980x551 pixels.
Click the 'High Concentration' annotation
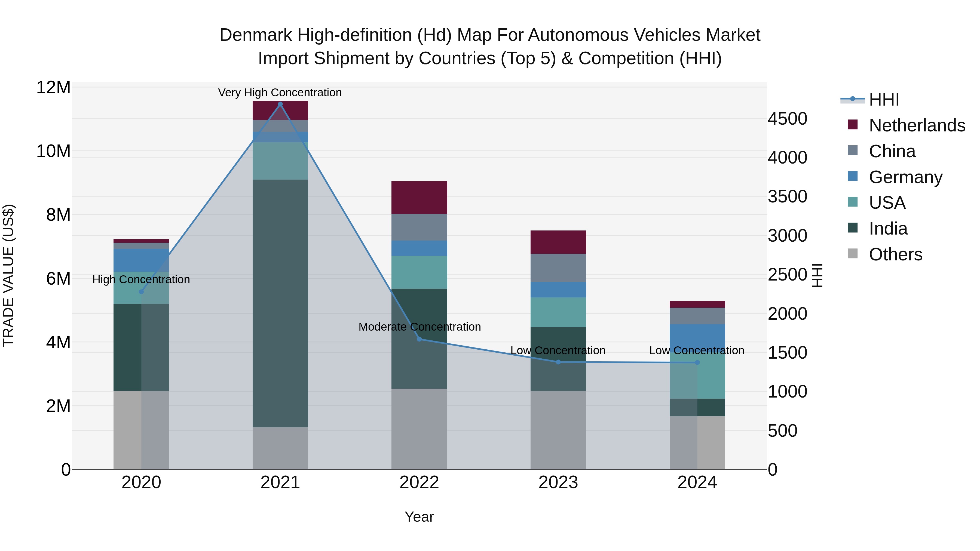click(141, 279)
